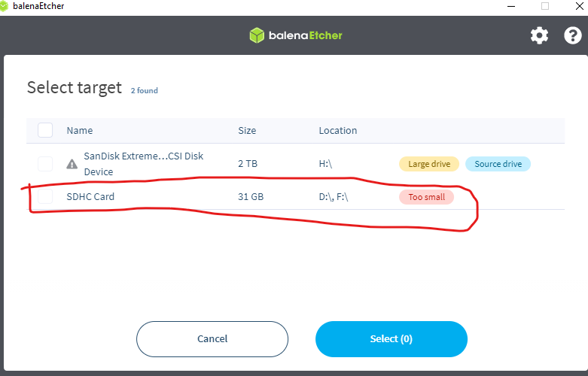
Task: Click the Too small badge
Action: pos(426,197)
